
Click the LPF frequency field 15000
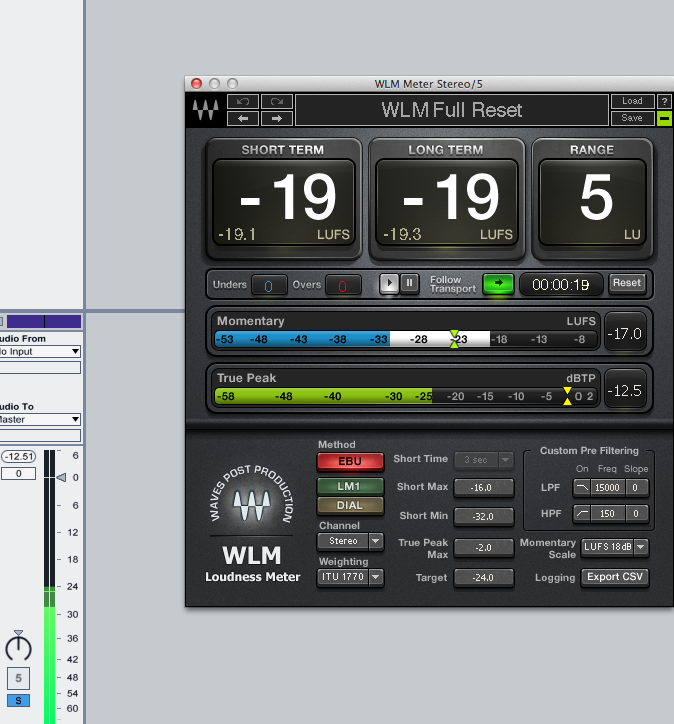(608, 488)
